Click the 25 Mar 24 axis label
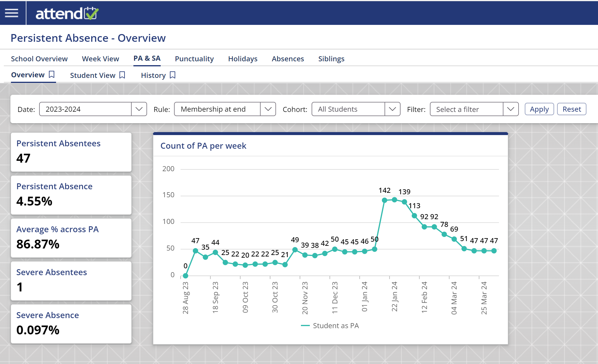 pos(484,298)
